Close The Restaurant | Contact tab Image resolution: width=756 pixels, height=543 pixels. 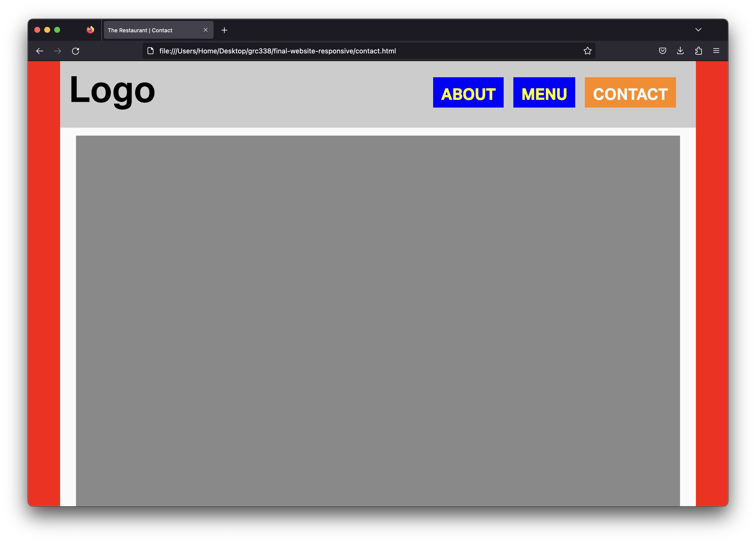click(206, 30)
